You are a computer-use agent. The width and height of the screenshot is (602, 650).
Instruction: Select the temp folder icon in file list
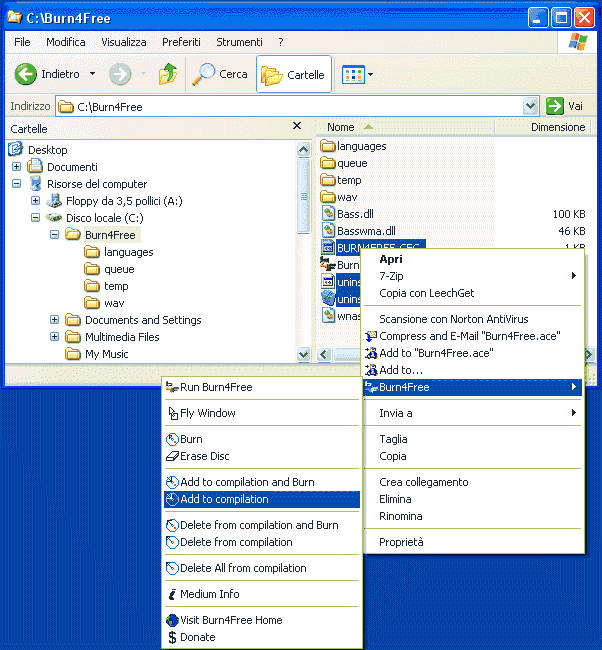coord(328,180)
